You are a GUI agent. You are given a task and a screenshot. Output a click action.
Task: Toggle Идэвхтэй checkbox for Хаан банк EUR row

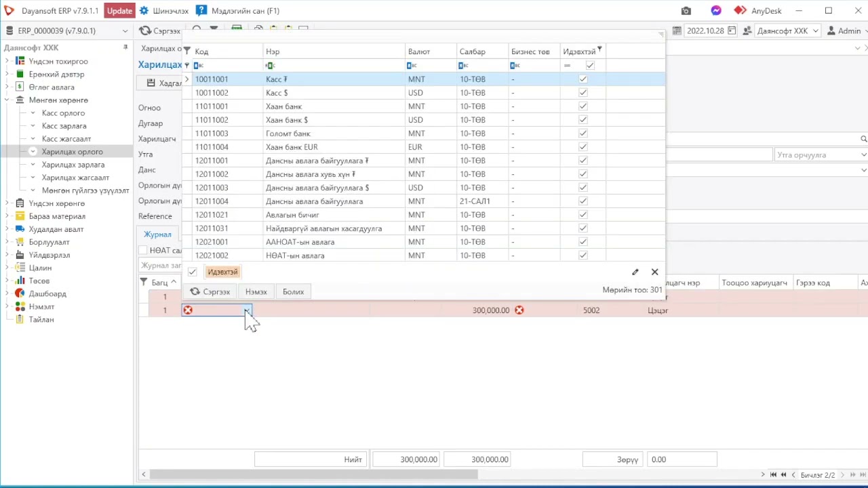coord(583,147)
